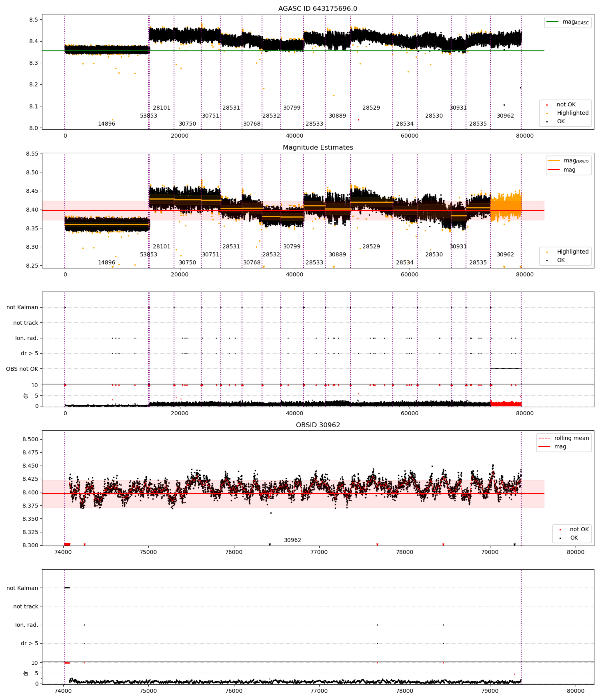This screenshot has width=600, height=700.
Task: Click OBSID label 30799 in AGASC plot
Action: click(x=292, y=108)
